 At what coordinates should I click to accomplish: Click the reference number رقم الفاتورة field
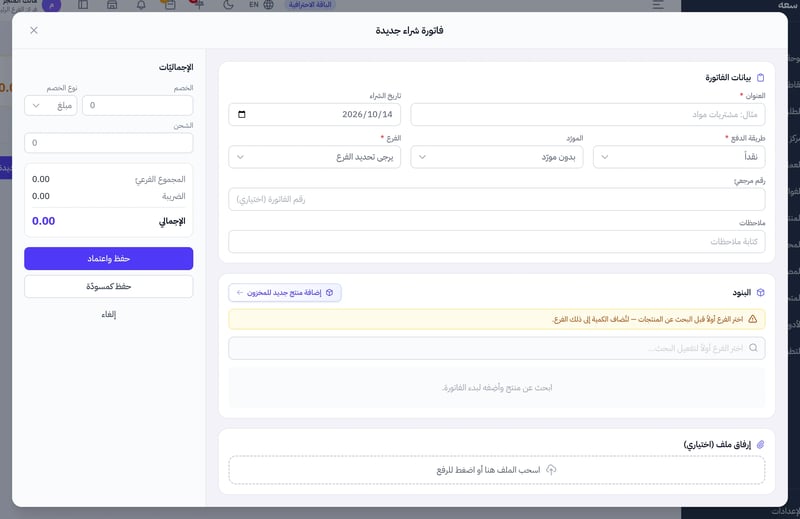click(496, 199)
